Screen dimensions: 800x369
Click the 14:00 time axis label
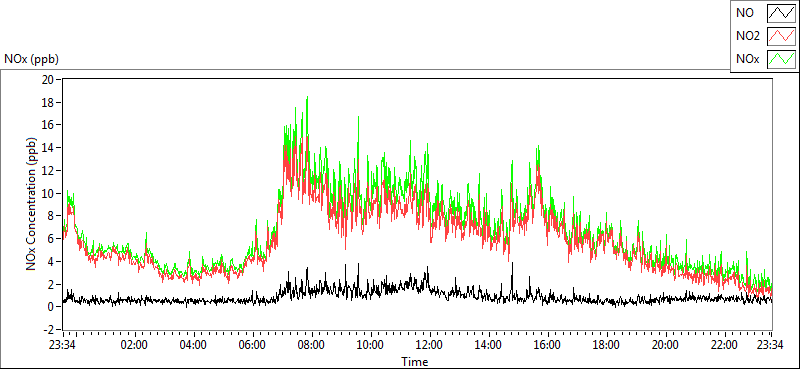[489, 344]
